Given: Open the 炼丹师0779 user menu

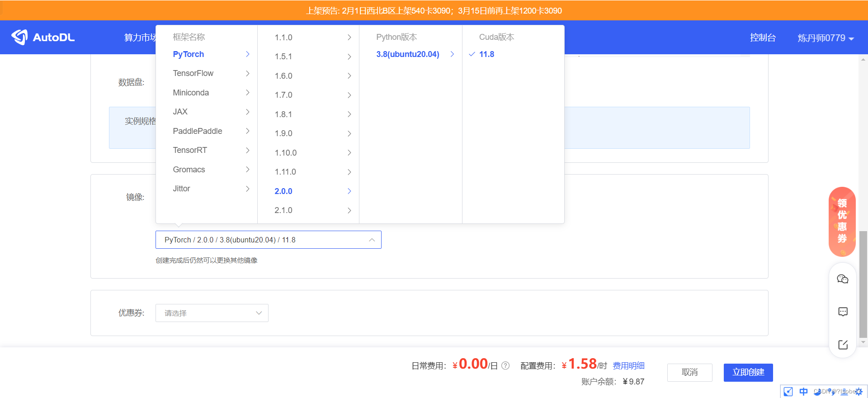Looking at the screenshot, I should tap(826, 38).
